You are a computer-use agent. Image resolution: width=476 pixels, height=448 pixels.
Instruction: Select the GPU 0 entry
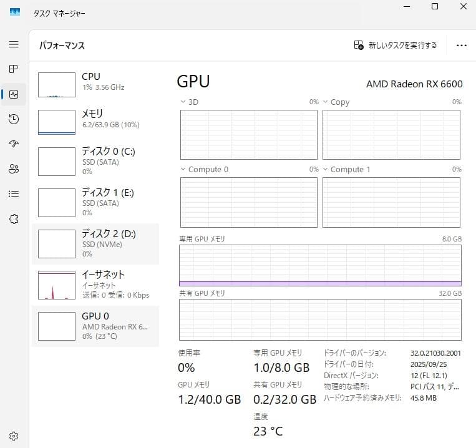point(95,326)
